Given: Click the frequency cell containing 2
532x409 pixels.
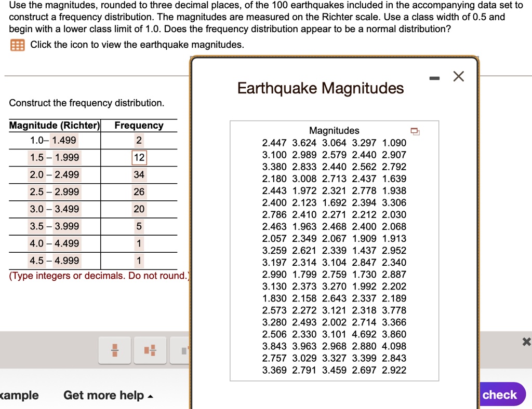Looking at the screenshot, I should click(x=138, y=140).
